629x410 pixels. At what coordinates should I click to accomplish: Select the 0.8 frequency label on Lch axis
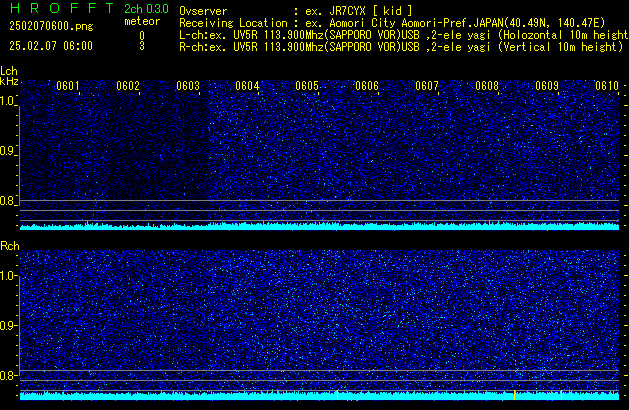coord(7,201)
